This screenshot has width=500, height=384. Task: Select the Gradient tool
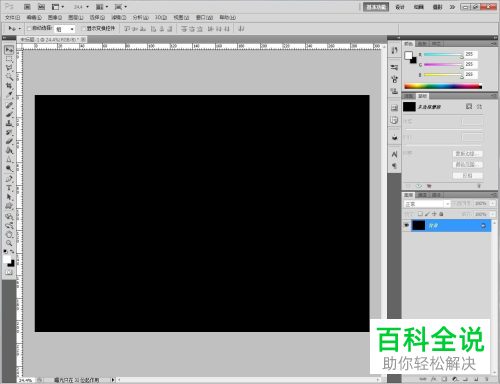[x=9, y=151]
